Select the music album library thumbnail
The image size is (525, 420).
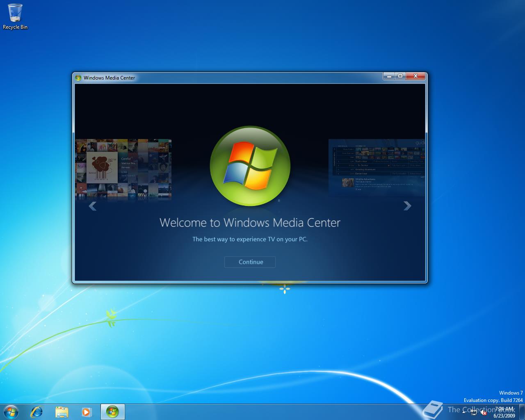point(123,169)
